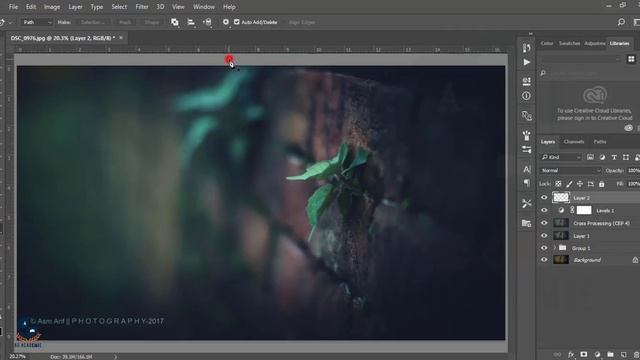Open the Character panel icon
This screenshot has height=360, width=640.
[527, 169]
